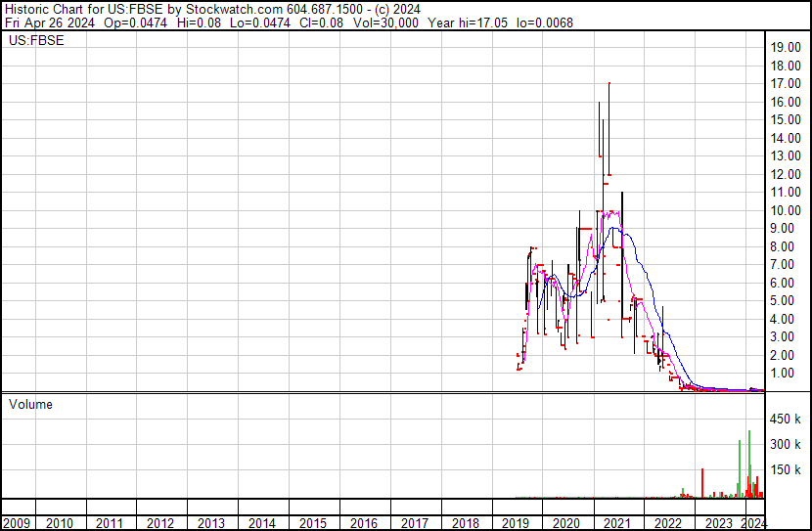The image size is (812, 531).
Task: Click the 2024 year label on time axis
Action: [x=754, y=522]
